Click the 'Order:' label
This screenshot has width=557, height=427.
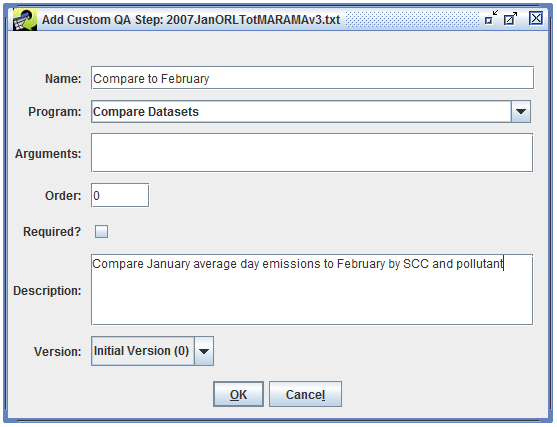(x=63, y=196)
